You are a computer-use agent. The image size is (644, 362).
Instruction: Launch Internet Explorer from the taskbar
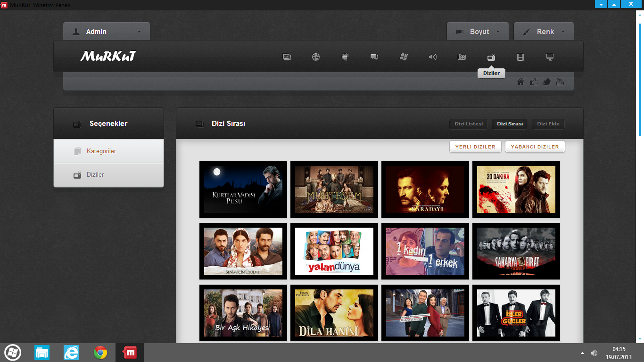pyautogui.click(x=71, y=353)
